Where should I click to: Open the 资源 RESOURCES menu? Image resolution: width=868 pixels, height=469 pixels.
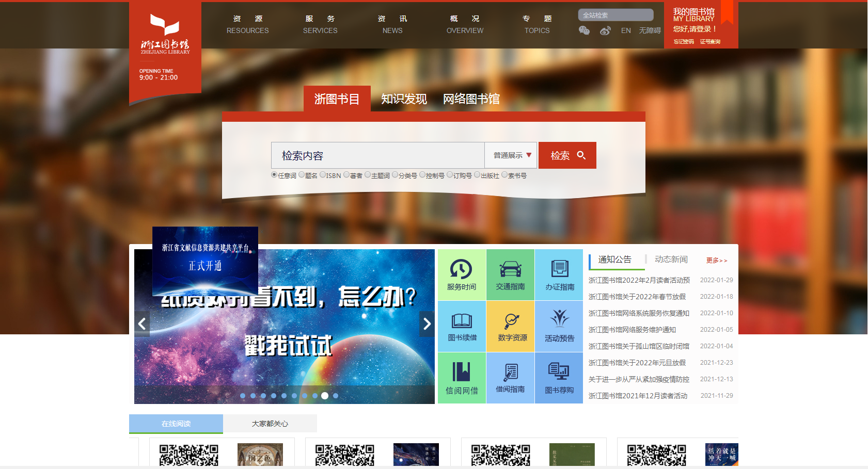coord(248,24)
